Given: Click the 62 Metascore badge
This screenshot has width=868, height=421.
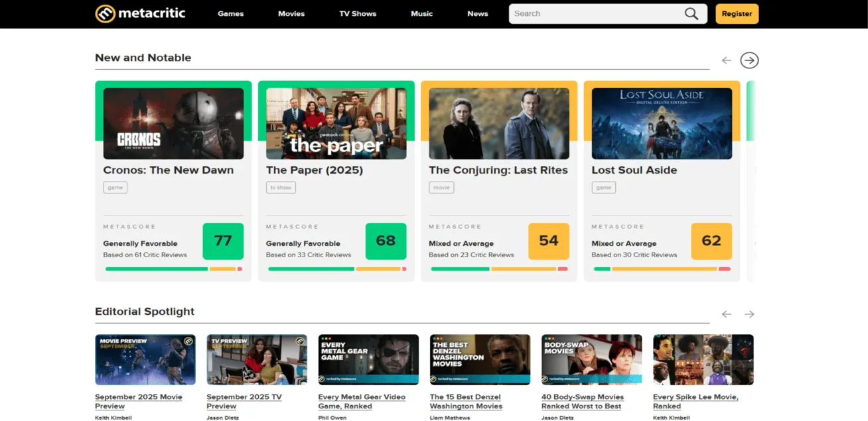Looking at the screenshot, I should pyautogui.click(x=711, y=241).
